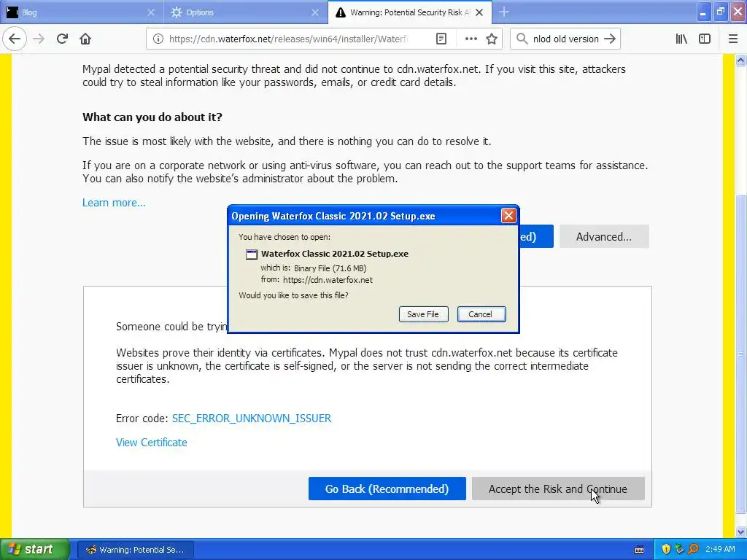The width and height of the screenshot is (747, 560).
Task: Click the 2:49 AM clock
Action: [720, 549]
